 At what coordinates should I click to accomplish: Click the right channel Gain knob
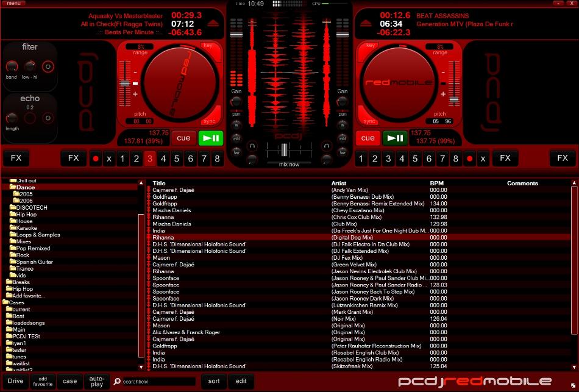[343, 101]
